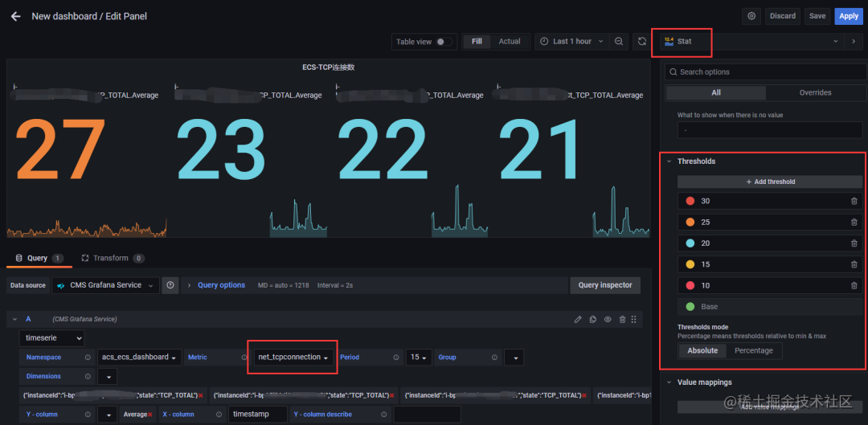
Task: Open the Dimensions dropdown
Action: coord(108,376)
